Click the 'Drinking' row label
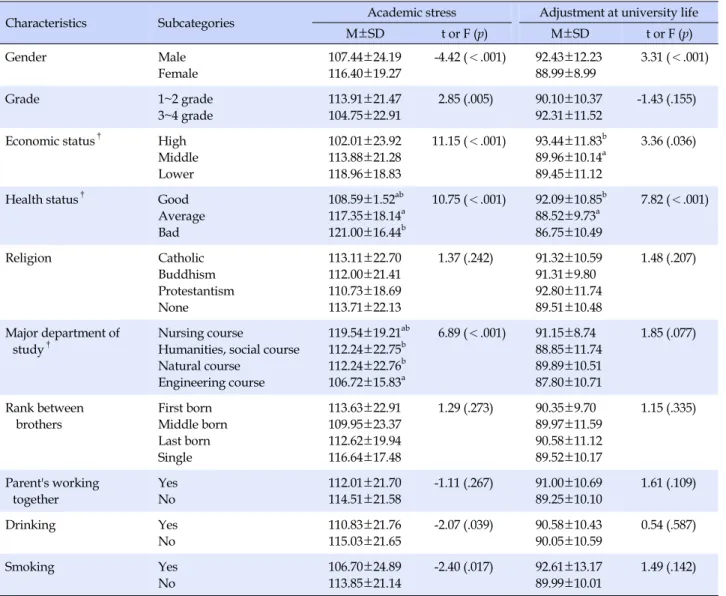726x596 pixels. click(31, 525)
